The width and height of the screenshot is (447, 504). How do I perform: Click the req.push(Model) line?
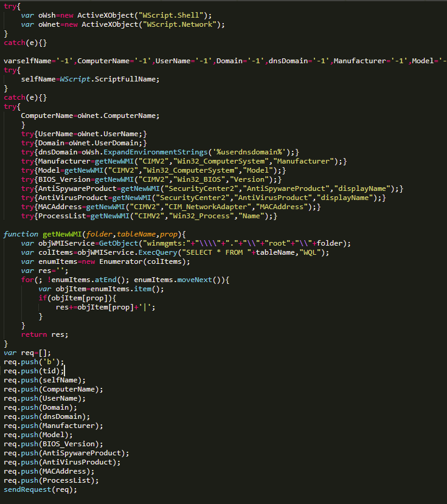pyautogui.click(x=38, y=435)
